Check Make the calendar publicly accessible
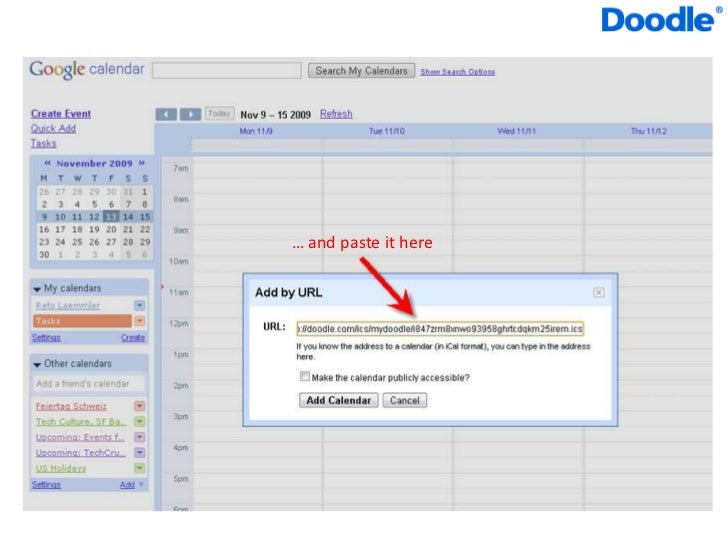The width and height of the screenshot is (728, 546). (x=305, y=377)
